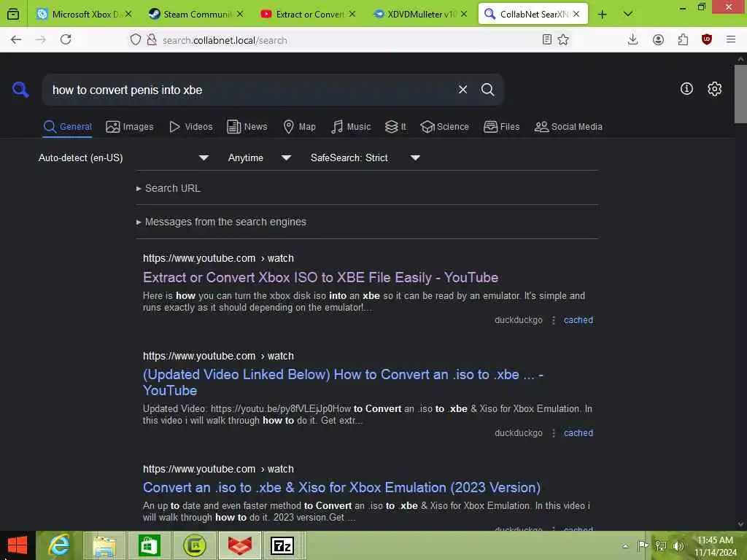Image resolution: width=747 pixels, height=560 pixels.
Task: Select the General search category
Action: click(67, 127)
